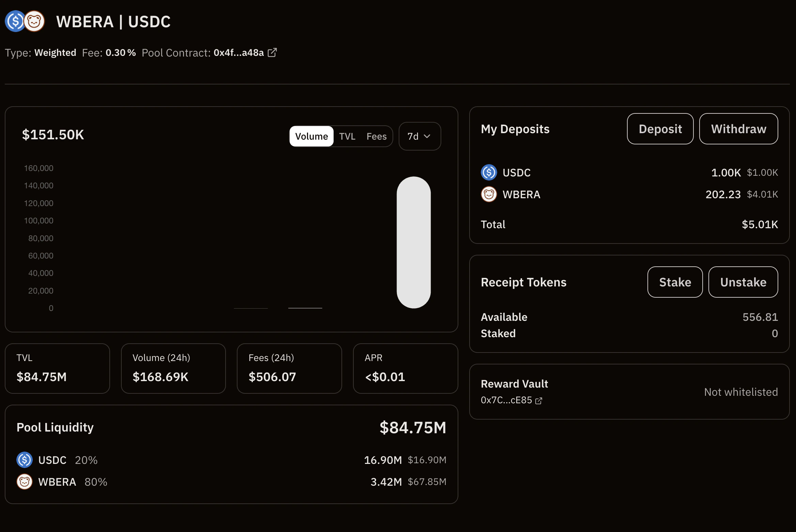The width and height of the screenshot is (796, 532).
Task: Click the WBERA bear icon in the page header
Action: (34, 21)
